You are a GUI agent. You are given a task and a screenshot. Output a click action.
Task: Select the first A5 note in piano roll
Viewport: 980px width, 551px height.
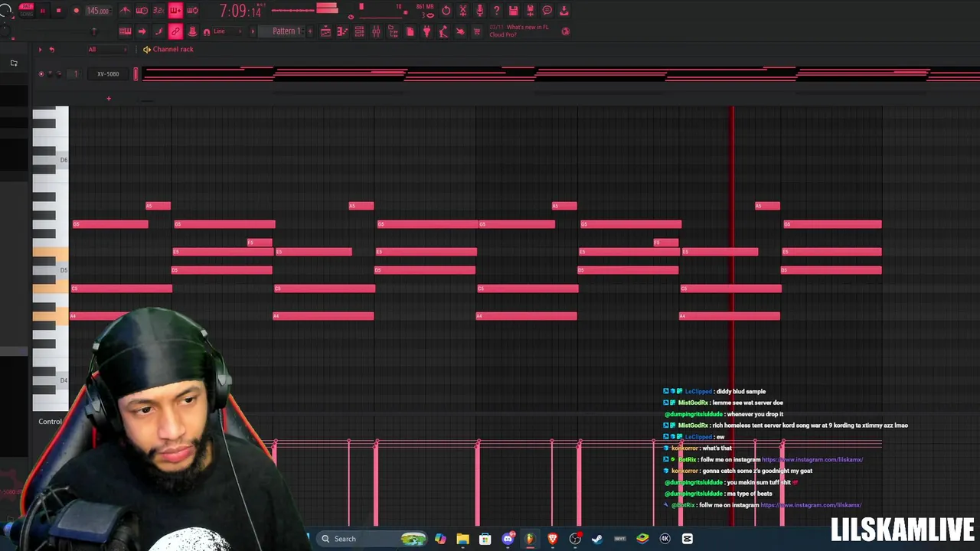pos(158,206)
